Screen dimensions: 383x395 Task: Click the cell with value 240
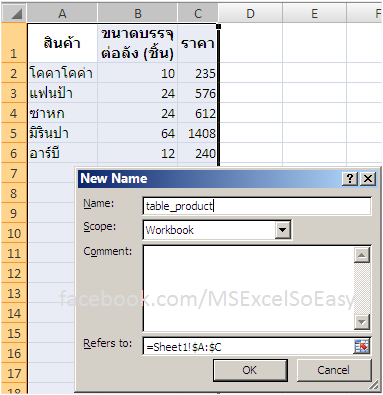click(198, 153)
